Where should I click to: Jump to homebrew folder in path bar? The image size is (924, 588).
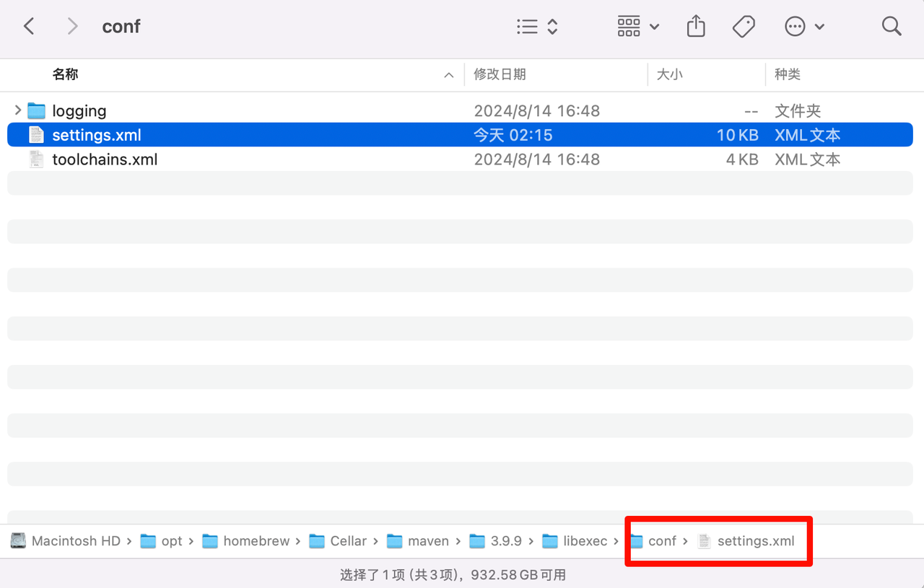pyautogui.click(x=256, y=541)
